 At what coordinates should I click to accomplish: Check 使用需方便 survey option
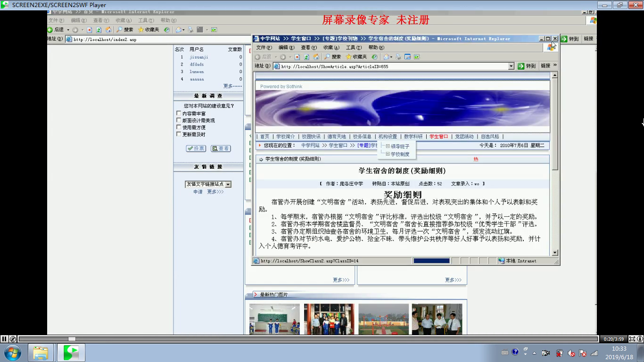tap(179, 127)
